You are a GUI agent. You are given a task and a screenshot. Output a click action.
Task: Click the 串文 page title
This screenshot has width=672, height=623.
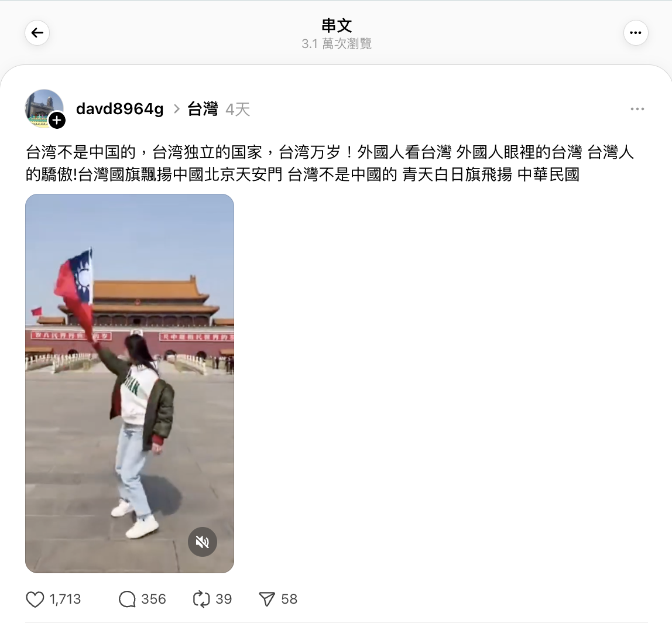pyautogui.click(x=337, y=26)
